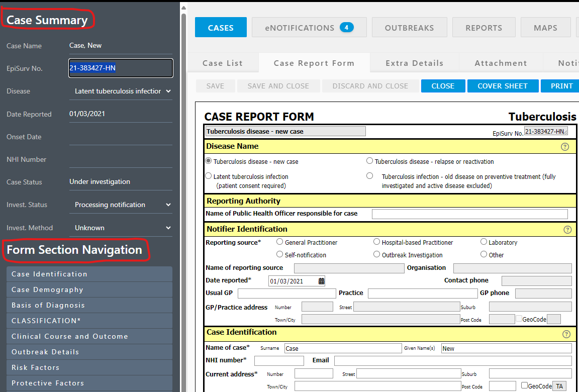Image resolution: width=579 pixels, height=392 pixels.
Task: Open the COVER SHEET
Action: 503,86
